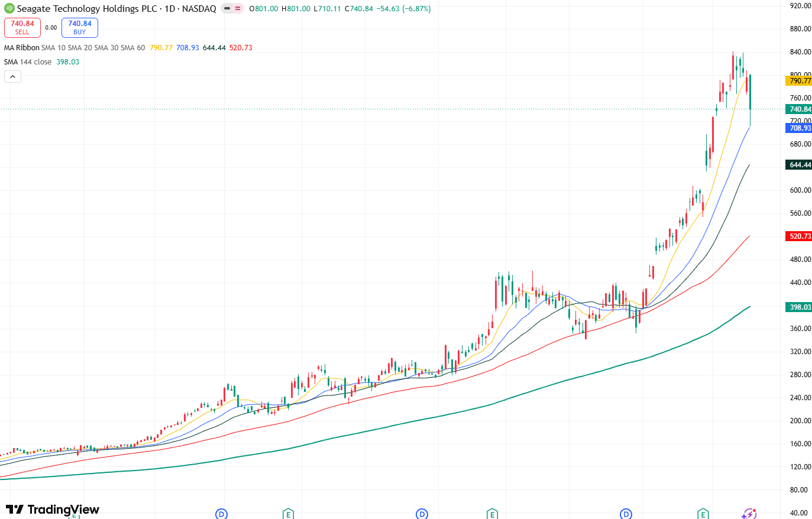Click the red 520.73 label on the price axis

coord(798,236)
